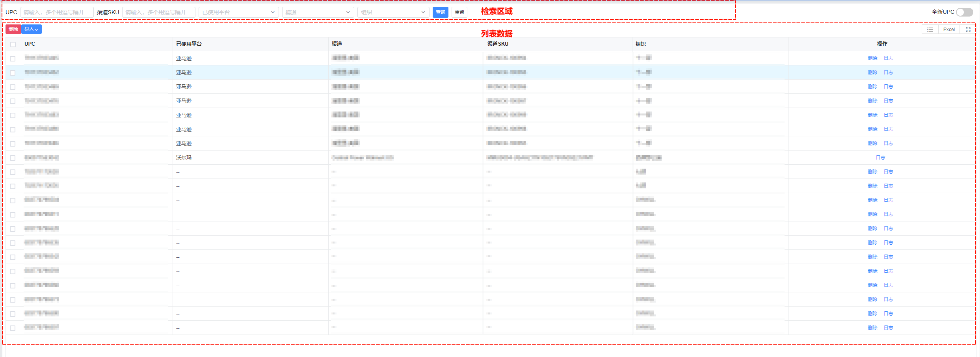Open the 渠道 filter dropdown
The width and height of the screenshot is (980, 357).
[x=318, y=12]
